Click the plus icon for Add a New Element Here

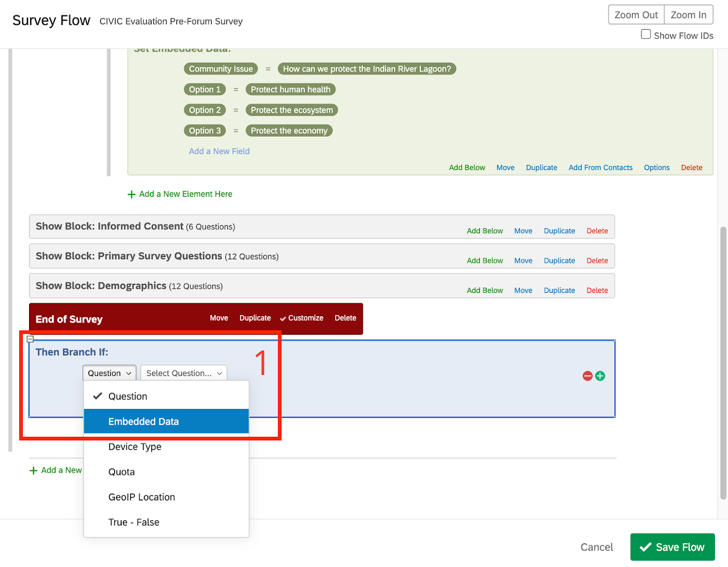point(132,194)
